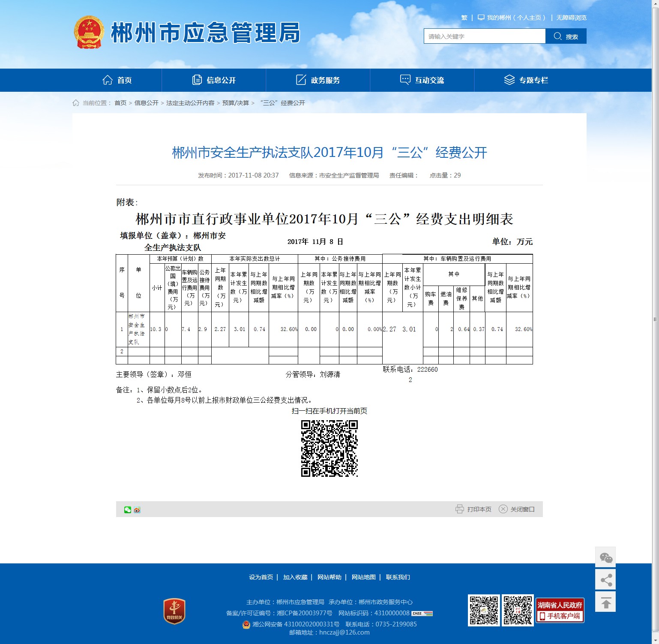Open 湘公网安备 43100202000331号 link
This screenshot has height=644, width=659.
point(296,624)
